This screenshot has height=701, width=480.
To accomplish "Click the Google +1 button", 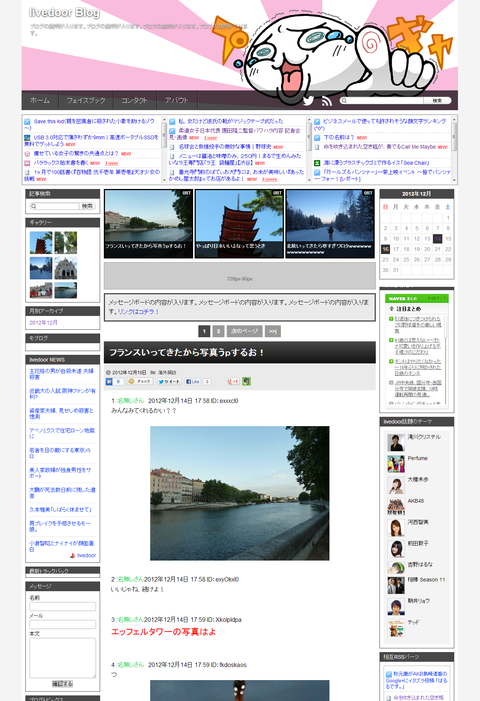I will (233, 381).
